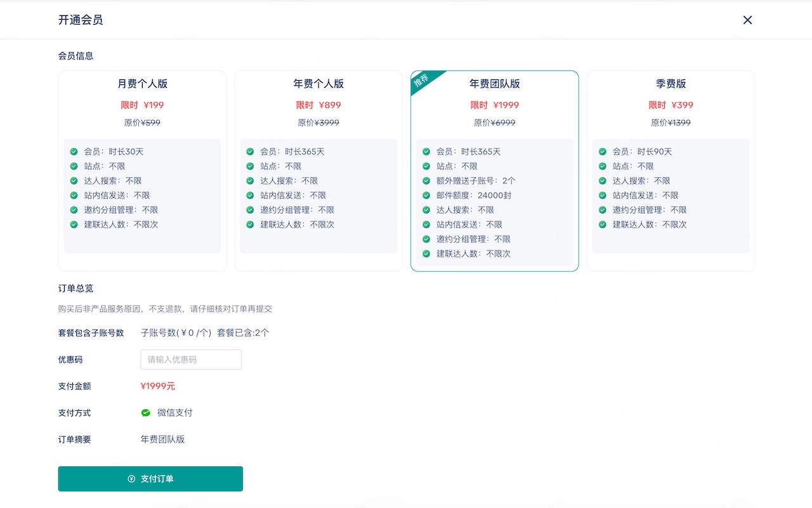
Task: Click the WeChat Pay green icon
Action: (x=145, y=412)
